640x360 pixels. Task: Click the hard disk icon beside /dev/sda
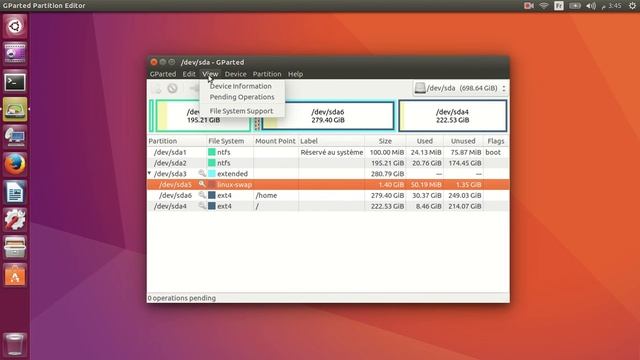click(x=420, y=88)
